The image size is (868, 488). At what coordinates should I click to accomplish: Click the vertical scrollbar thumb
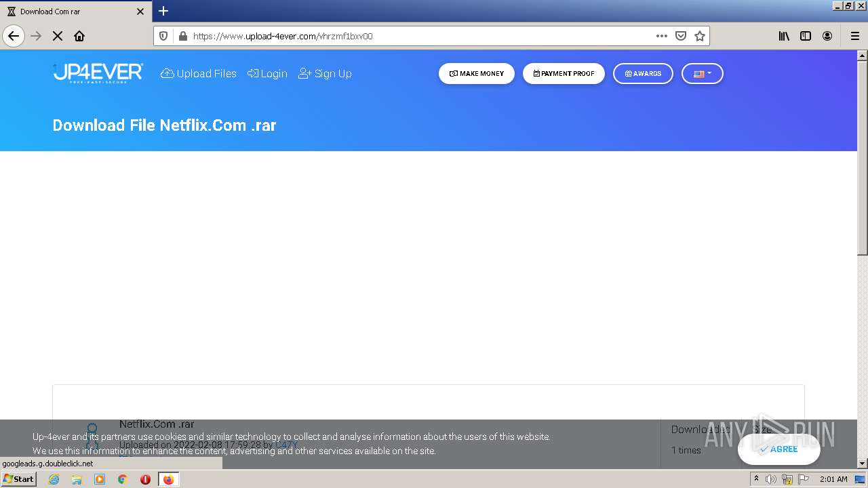click(x=862, y=158)
